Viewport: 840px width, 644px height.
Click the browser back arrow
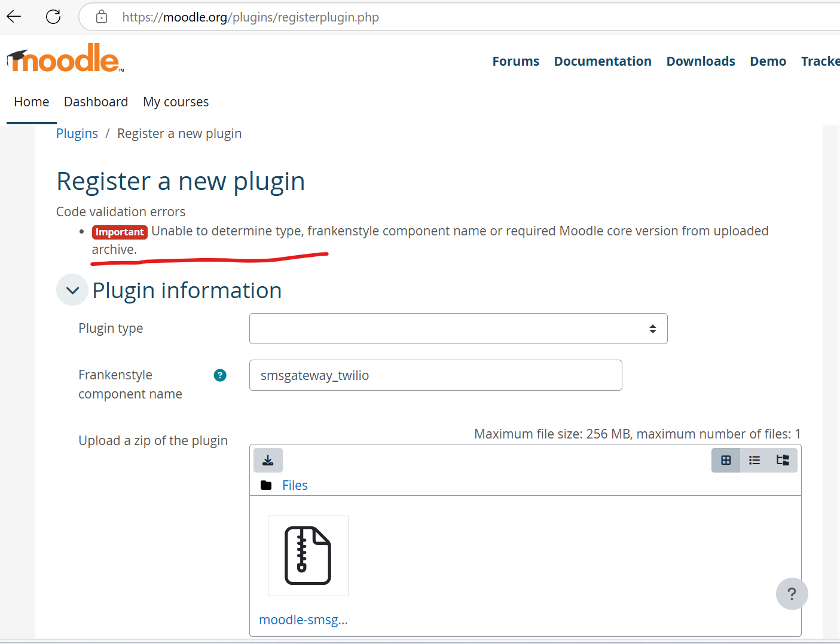14,17
